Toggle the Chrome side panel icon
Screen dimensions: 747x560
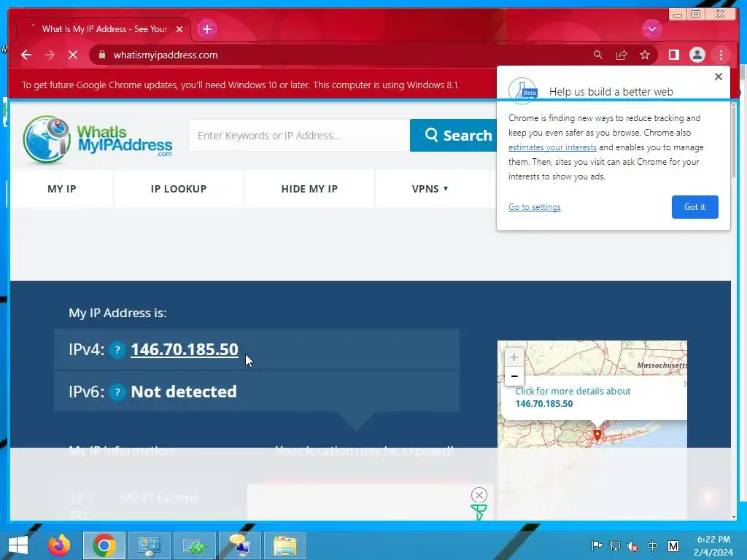(x=673, y=55)
